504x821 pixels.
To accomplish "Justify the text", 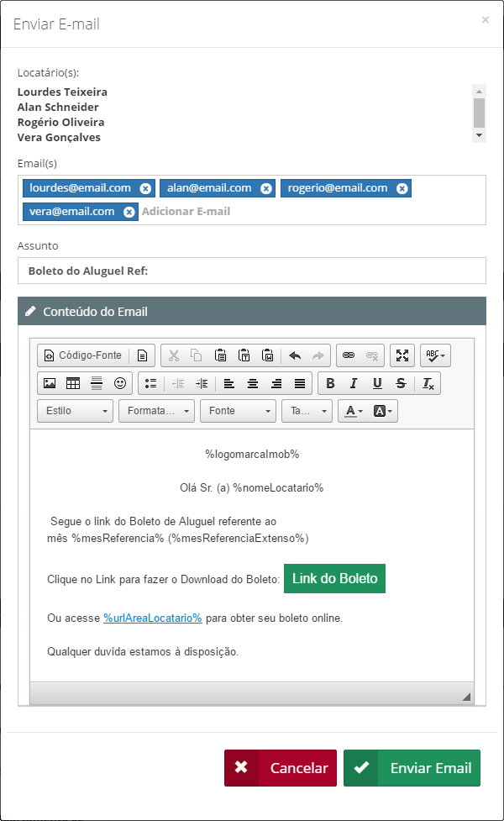I will 300,383.
